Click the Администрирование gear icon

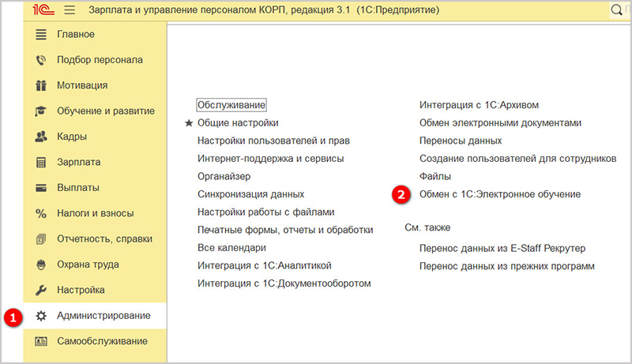[x=41, y=316]
